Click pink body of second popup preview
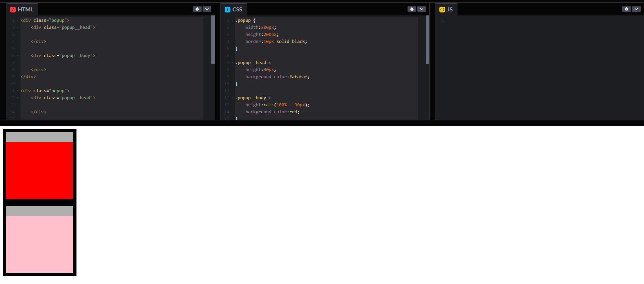644x284 pixels. (x=40, y=244)
